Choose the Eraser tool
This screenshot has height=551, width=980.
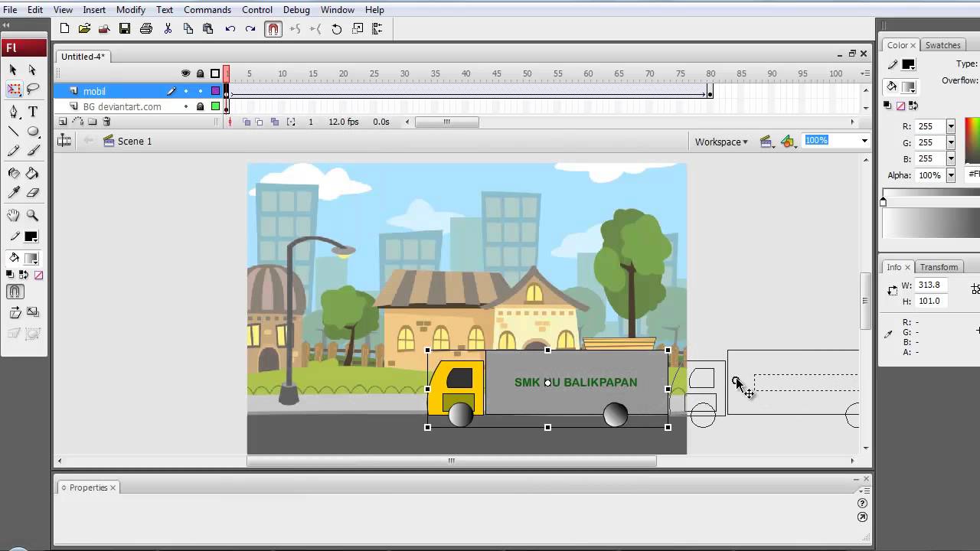coord(32,193)
